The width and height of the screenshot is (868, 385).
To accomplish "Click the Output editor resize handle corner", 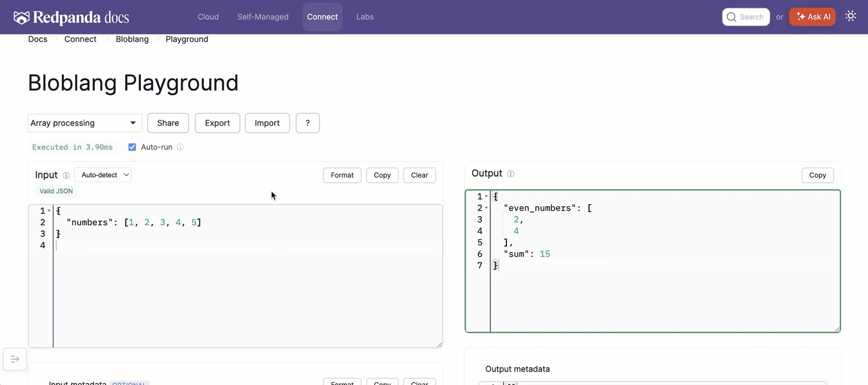I will [x=837, y=329].
